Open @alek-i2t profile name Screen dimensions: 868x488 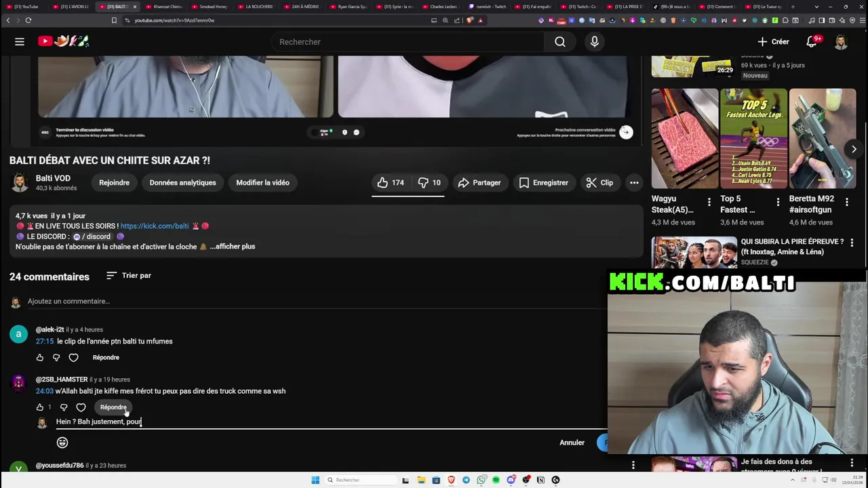pos(50,329)
